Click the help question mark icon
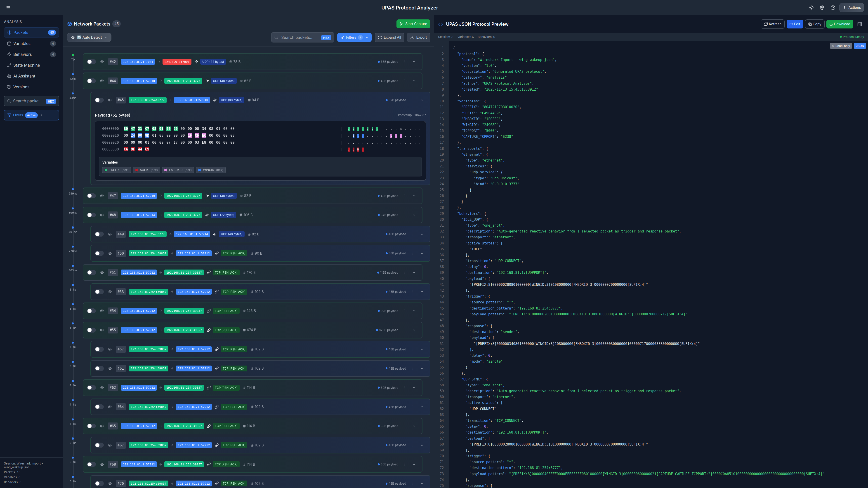868x488 pixels. click(x=833, y=7)
